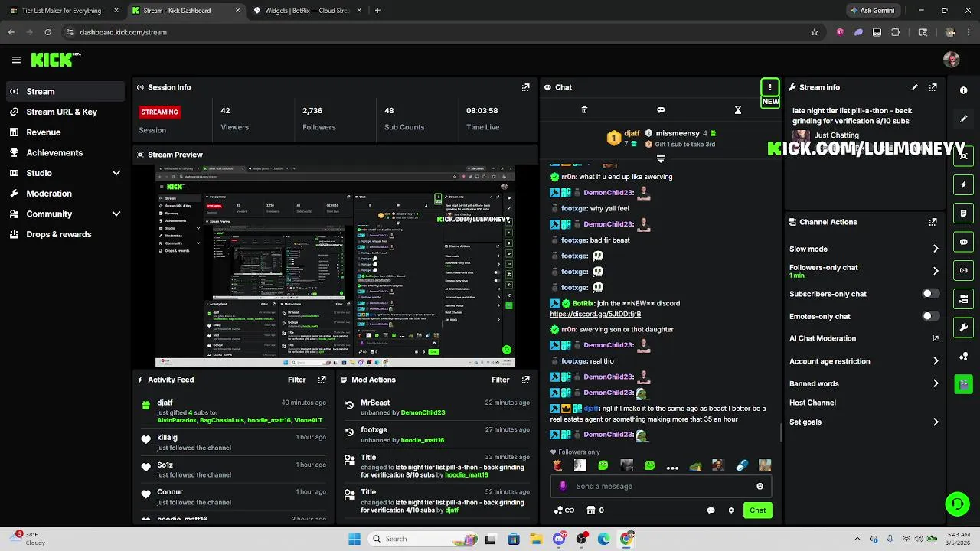Expand the Community sidebar section
Viewport: 980px width, 551px height.
pos(116,214)
